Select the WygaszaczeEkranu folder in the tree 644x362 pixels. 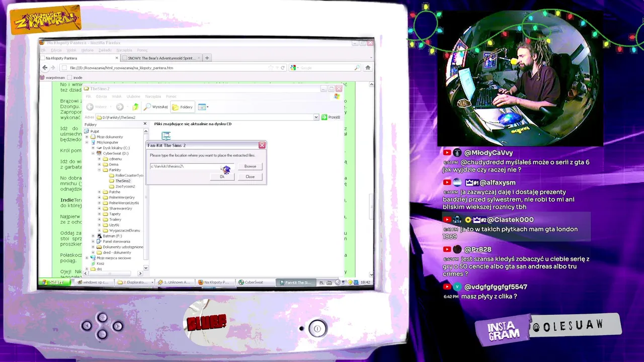click(124, 231)
